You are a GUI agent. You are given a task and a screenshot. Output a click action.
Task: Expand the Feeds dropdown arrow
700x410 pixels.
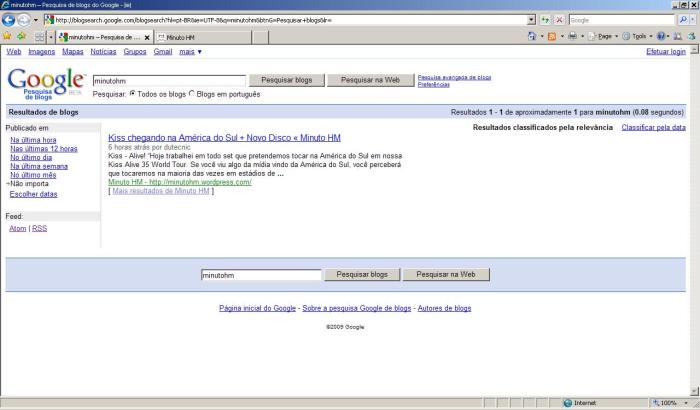coord(562,36)
